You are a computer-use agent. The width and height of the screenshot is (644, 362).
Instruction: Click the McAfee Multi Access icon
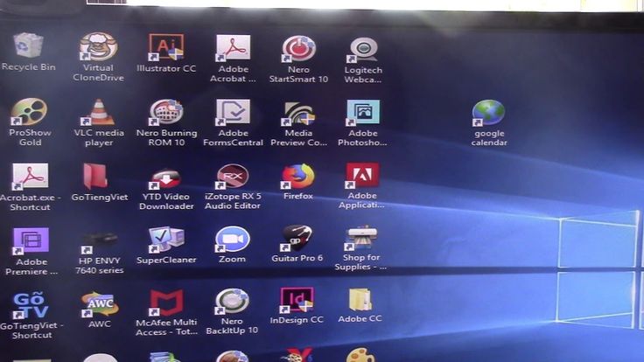point(166,303)
